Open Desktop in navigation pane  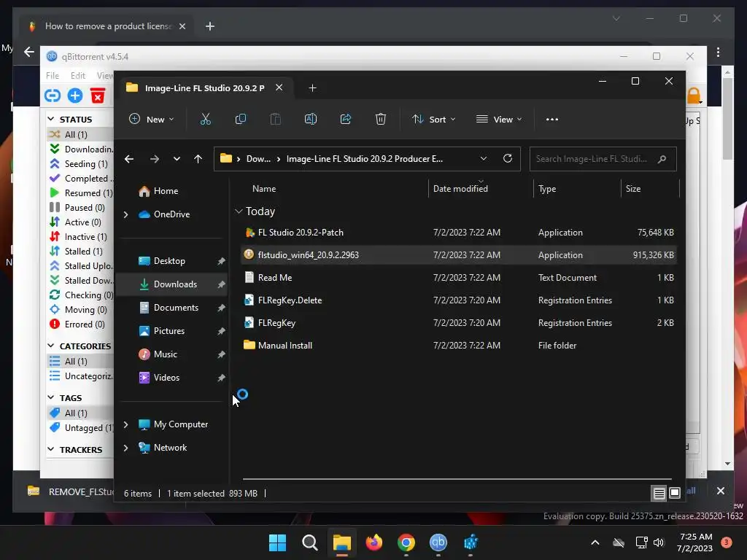[169, 261]
